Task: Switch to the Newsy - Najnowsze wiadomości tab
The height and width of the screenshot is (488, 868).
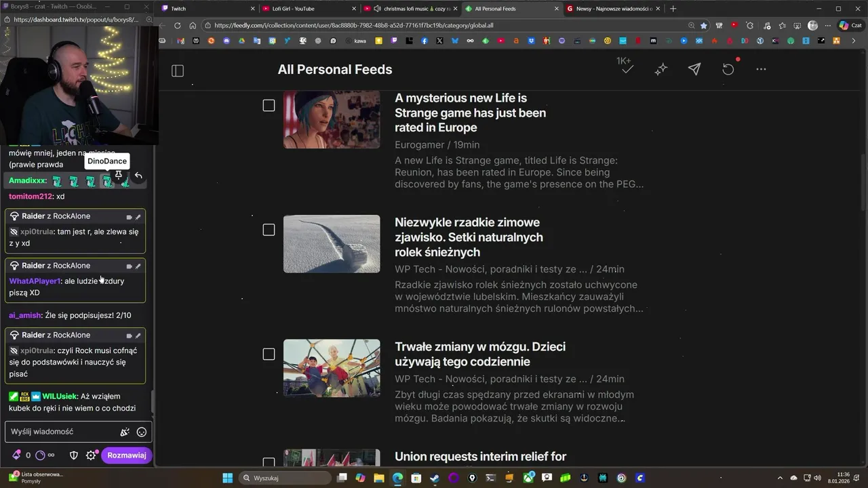Action: 614,9
